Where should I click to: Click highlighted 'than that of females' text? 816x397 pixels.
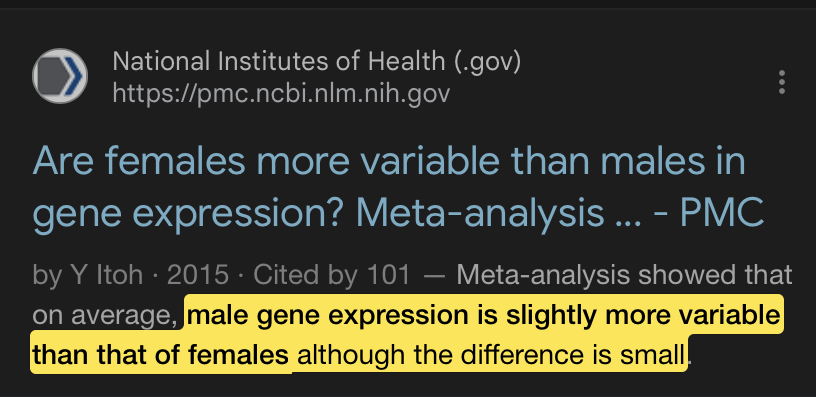[160, 355]
